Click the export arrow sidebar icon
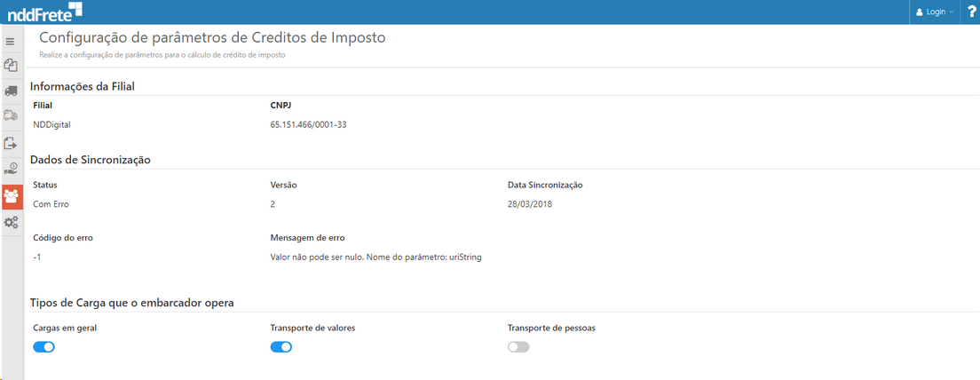Viewport: 980px width, 380px height. [x=10, y=143]
